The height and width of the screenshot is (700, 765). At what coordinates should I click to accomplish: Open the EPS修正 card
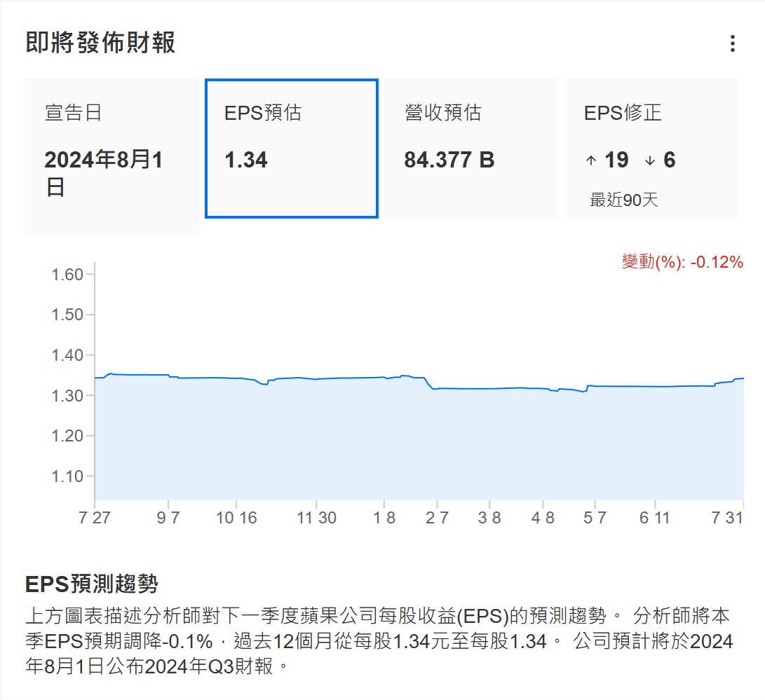point(651,148)
